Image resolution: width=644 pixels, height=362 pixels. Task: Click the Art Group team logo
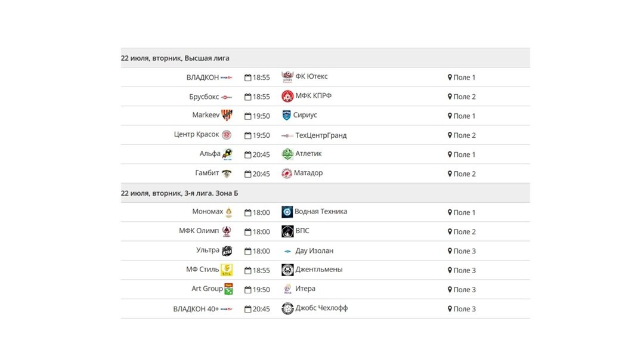(228, 289)
